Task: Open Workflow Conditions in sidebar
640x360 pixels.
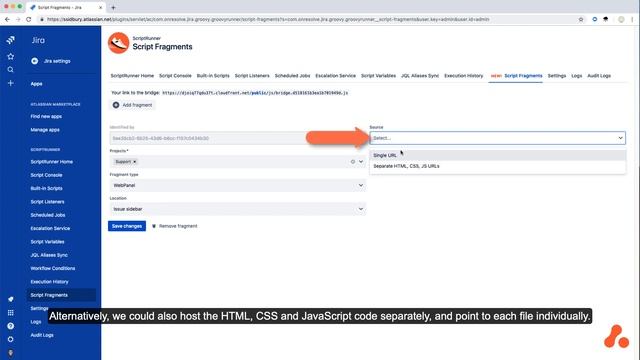Action: click(x=53, y=269)
